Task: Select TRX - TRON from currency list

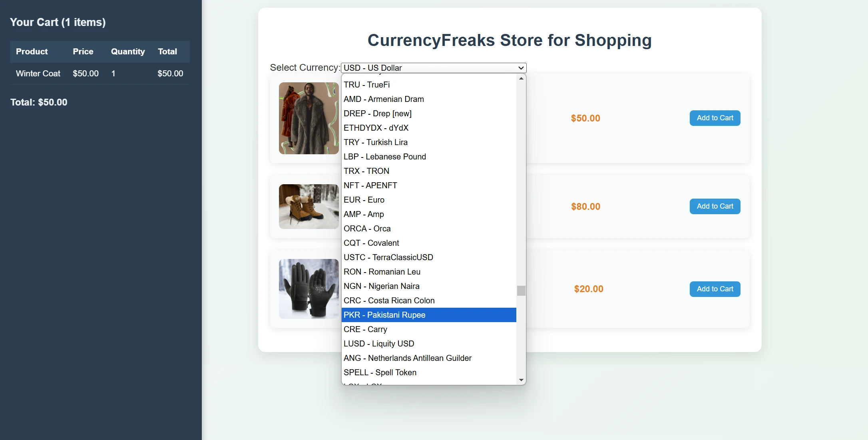Action: click(x=366, y=171)
